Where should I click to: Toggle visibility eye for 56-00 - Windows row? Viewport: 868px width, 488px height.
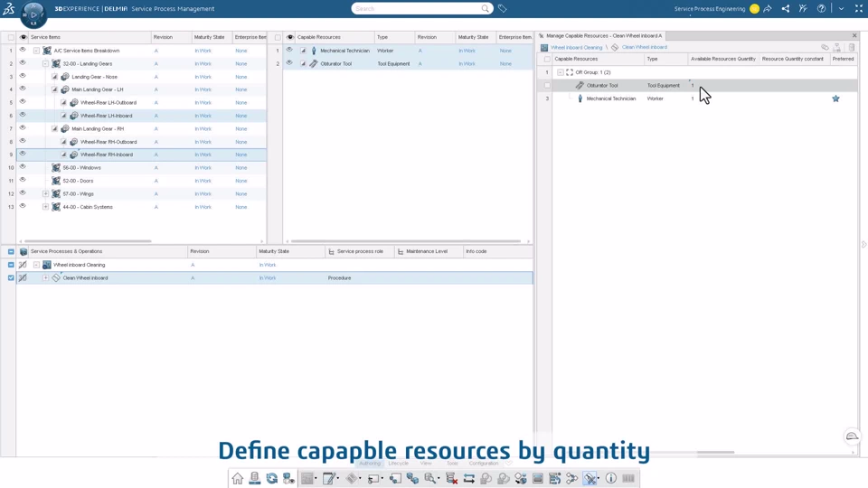click(x=23, y=167)
